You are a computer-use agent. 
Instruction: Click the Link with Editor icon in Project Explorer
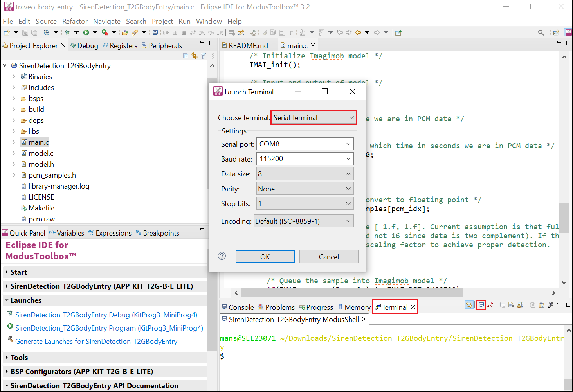point(195,56)
